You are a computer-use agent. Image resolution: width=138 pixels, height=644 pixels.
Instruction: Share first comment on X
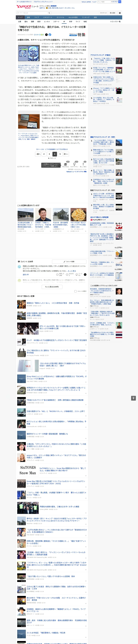[x=85, y=274]
